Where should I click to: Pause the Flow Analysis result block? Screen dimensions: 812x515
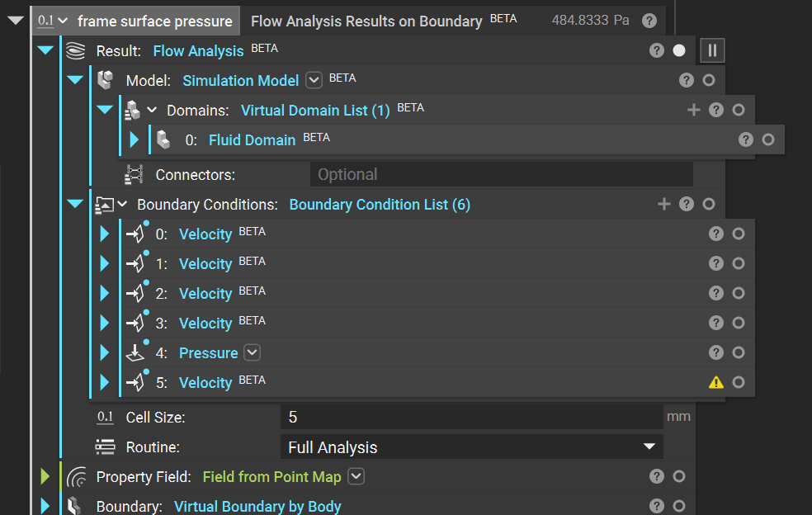pyautogui.click(x=712, y=50)
